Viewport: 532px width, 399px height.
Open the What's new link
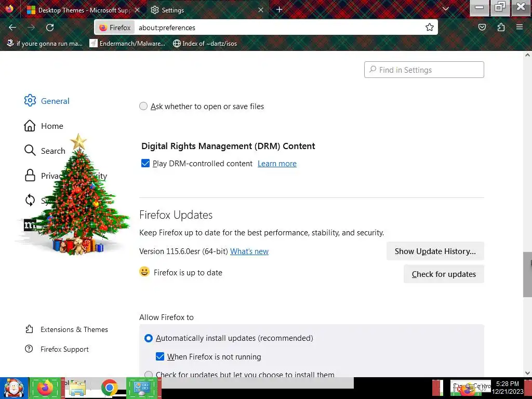tap(249, 251)
